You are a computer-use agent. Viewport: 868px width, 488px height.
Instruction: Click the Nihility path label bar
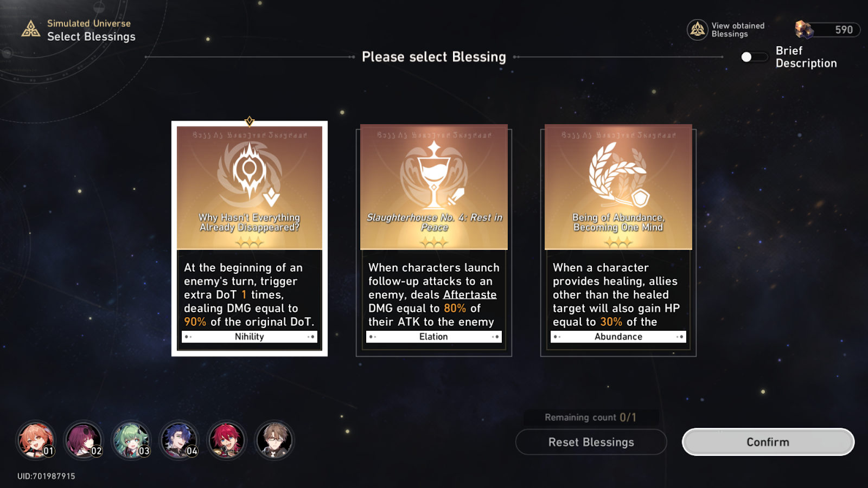pyautogui.click(x=250, y=337)
